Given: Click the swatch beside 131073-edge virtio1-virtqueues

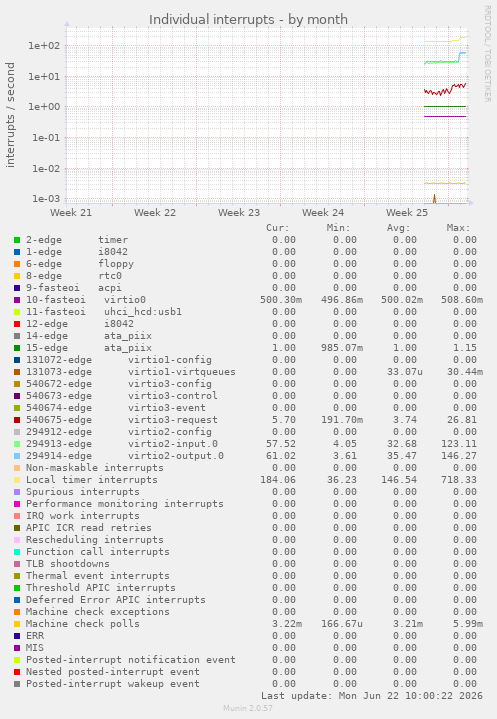Looking at the screenshot, I should click(17, 372).
